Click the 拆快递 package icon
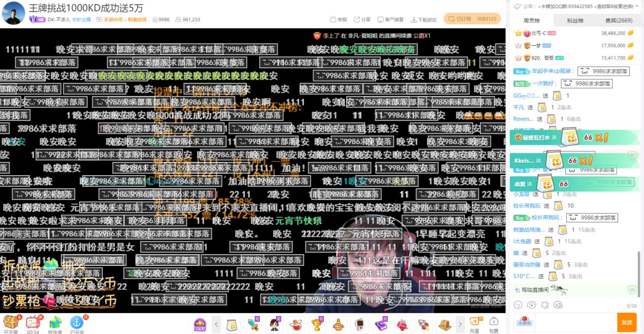 point(55,322)
